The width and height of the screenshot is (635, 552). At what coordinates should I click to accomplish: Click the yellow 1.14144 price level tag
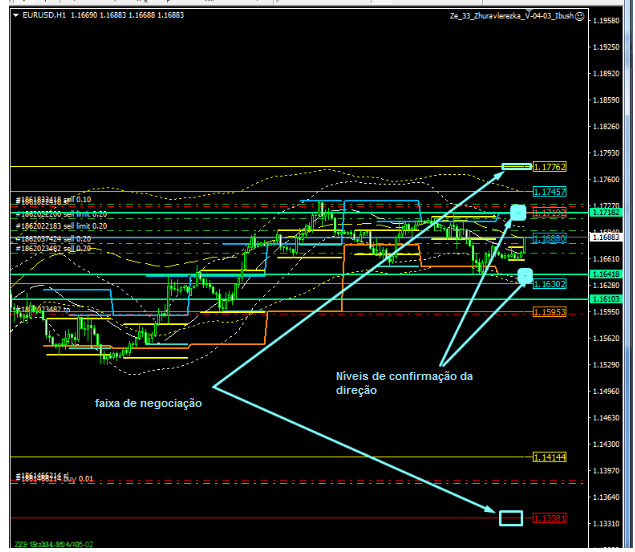(550, 457)
